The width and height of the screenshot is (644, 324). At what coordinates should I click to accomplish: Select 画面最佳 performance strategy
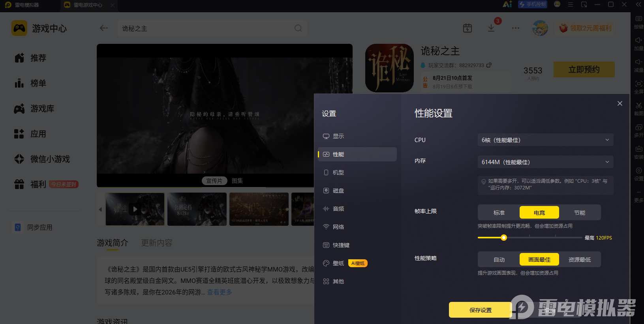(539, 260)
